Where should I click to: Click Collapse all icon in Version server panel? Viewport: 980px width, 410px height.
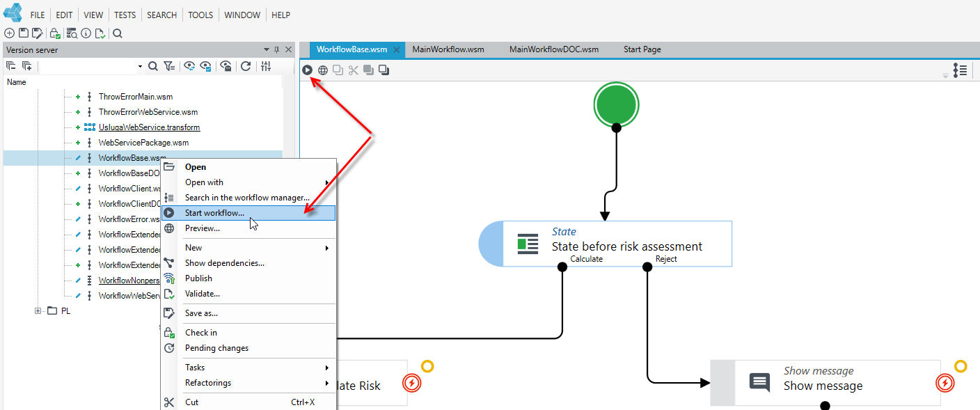pyautogui.click(x=11, y=66)
